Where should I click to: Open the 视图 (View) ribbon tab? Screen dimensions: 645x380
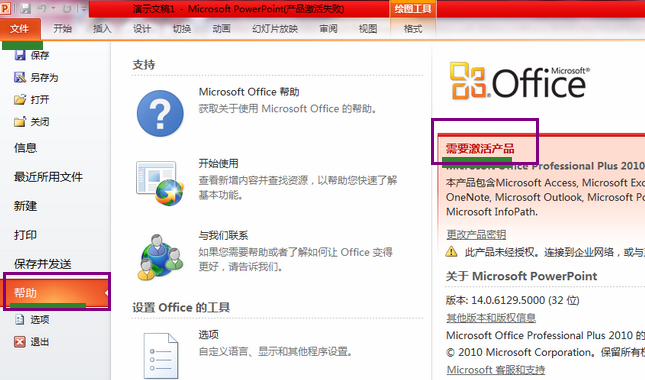(x=368, y=29)
